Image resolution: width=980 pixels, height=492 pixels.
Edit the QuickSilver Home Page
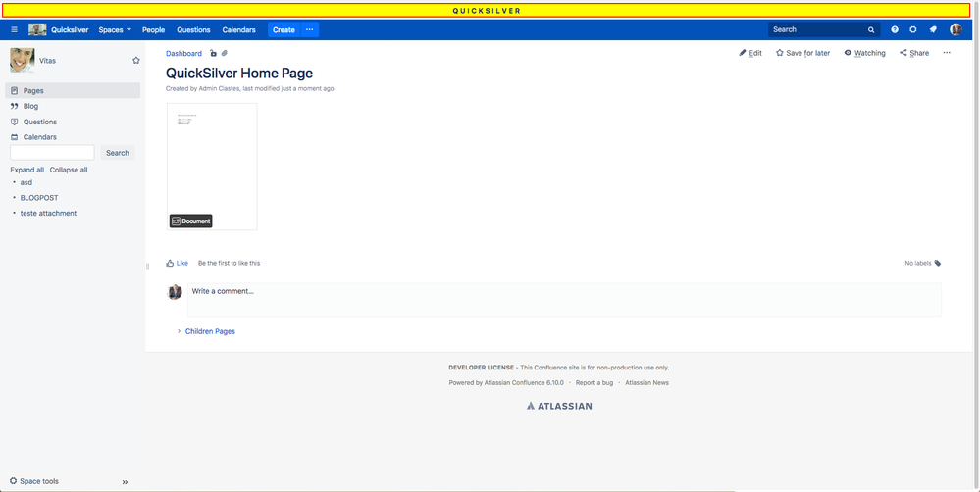coord(750,53)
